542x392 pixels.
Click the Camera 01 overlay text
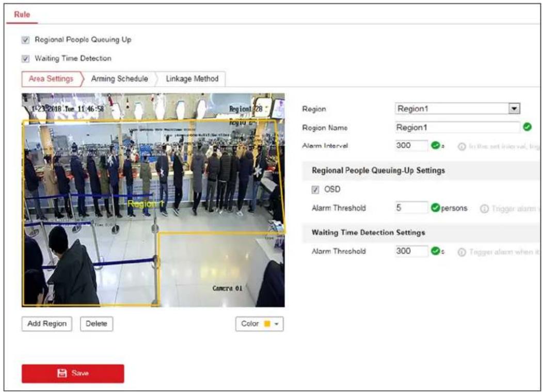(x=227, y=288)
